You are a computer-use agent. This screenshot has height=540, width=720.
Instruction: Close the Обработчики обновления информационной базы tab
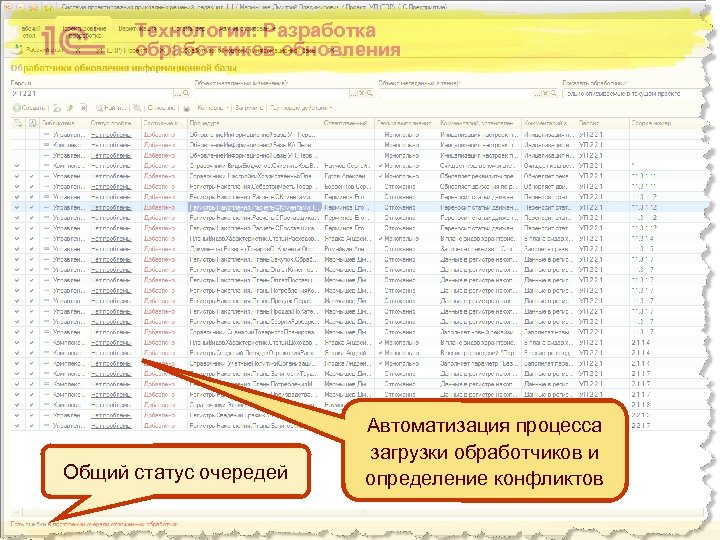point(332,50)
